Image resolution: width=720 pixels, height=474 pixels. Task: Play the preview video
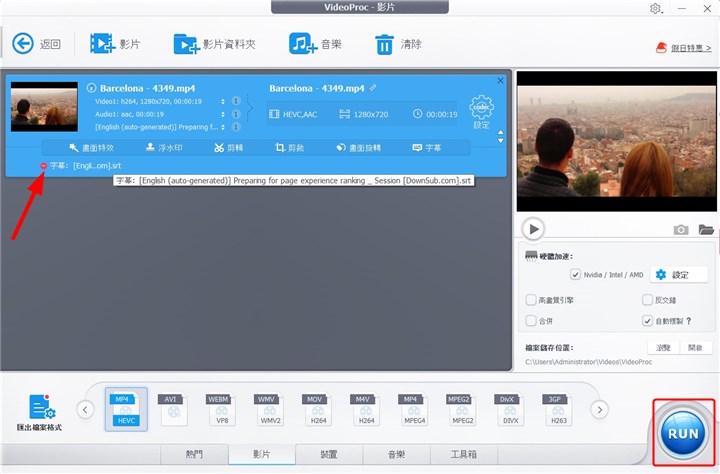click(x=533, y=229)
